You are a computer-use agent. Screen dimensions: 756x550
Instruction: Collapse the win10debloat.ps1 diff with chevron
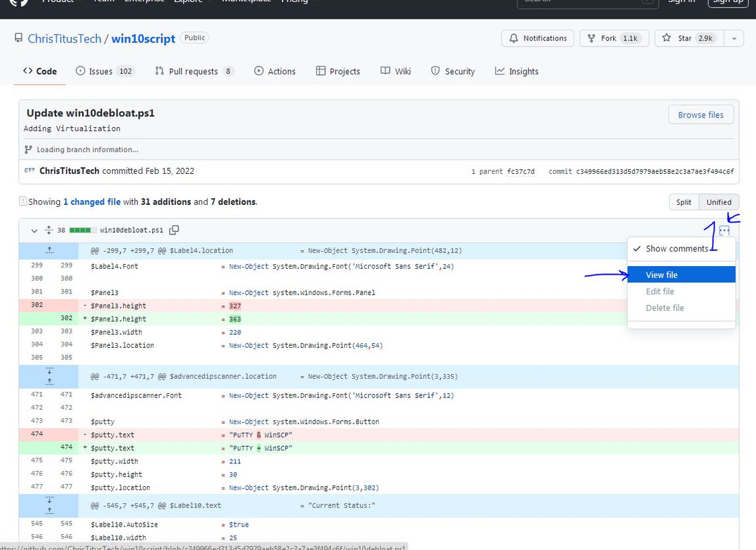tap(34, 230)
